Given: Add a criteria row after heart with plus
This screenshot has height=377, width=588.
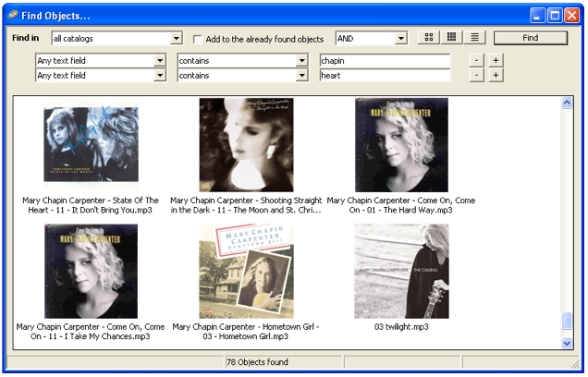Looking at the screenshot, I should (x=496, y=75).
